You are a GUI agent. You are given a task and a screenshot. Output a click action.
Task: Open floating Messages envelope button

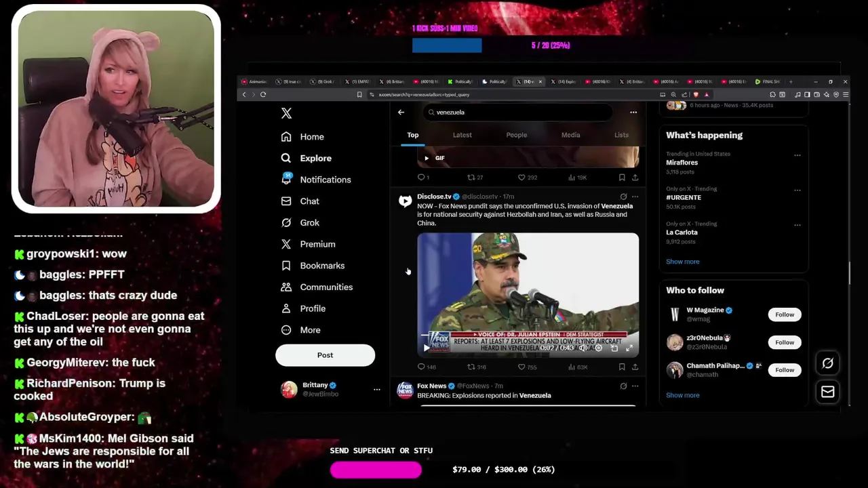[x=828, y=392]
